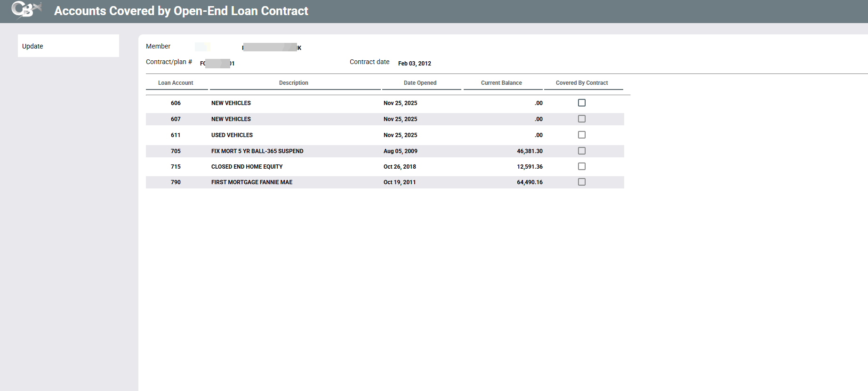Image resolution: width=868 pixels, height=391 pixels.
Task: Click the Covered By Contract column header
Action: pos(582,83)
